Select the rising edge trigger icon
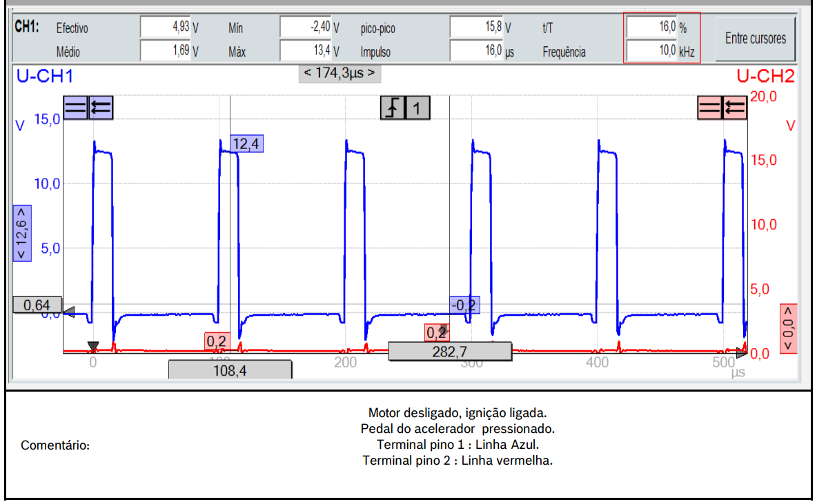Viewport: 817px width, 504px height. pos(393,108)
